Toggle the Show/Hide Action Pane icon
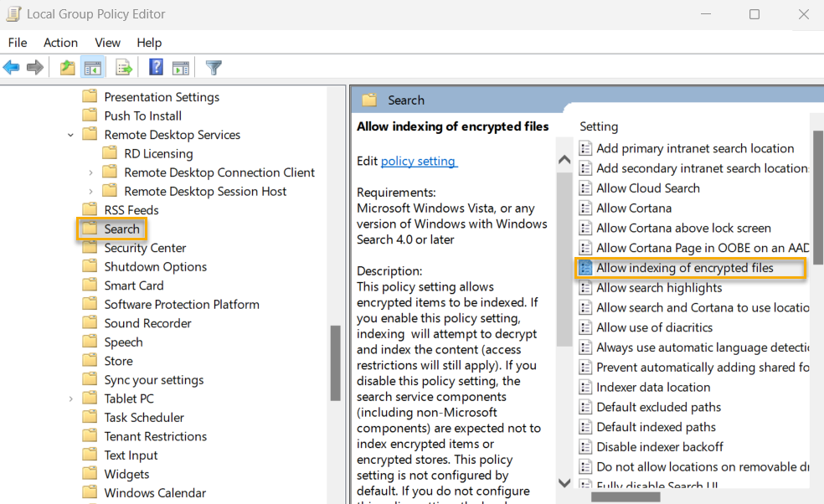 [180, 68]
